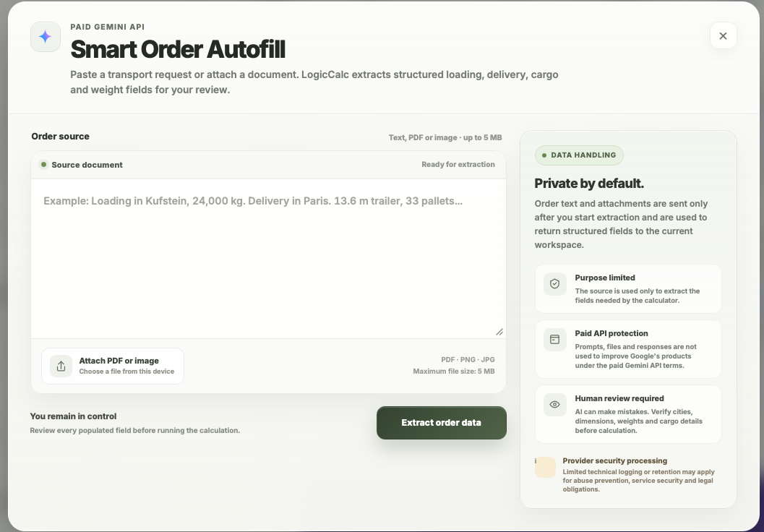Click the upload icon in Attach button
This screenshot has width=764, height=532.
coord(61,366)
